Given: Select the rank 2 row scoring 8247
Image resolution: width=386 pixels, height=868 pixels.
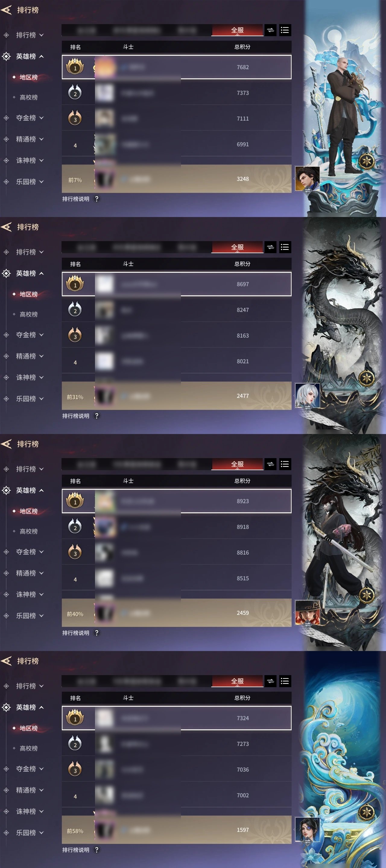Looking at the screenshot, I should click(177, 310).
